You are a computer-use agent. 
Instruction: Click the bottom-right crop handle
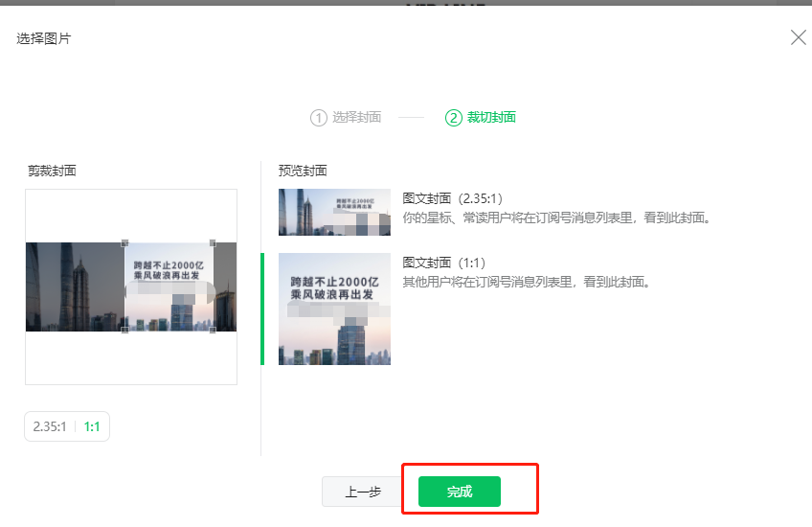213,330
